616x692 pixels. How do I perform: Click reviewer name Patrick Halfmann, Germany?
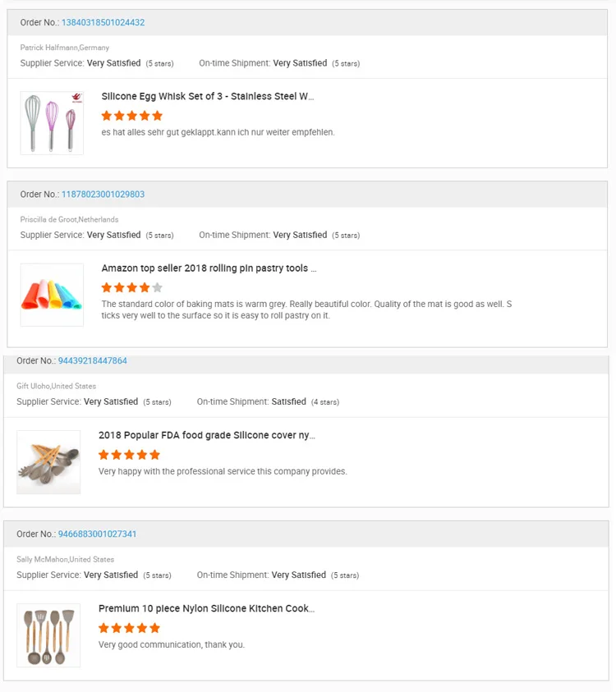pos(65,48)
